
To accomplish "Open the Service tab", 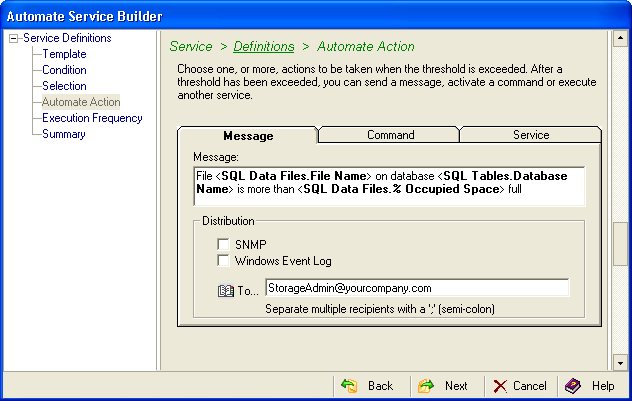I will pyautogui.click(x=531, y=135).
